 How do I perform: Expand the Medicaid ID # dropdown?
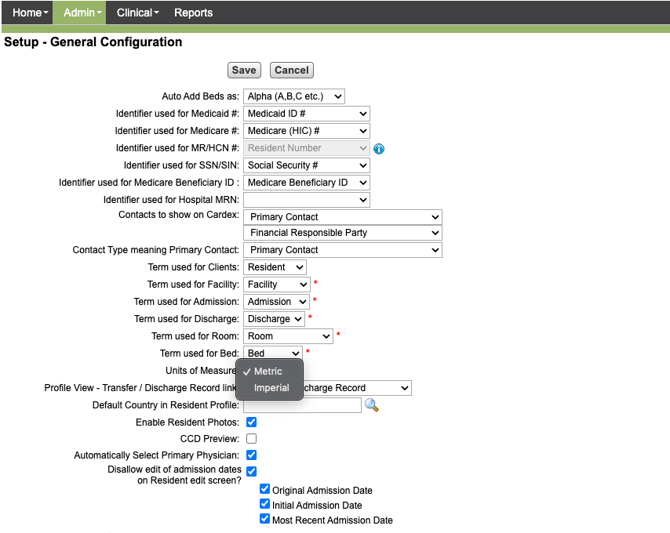(x=306, y=114)
